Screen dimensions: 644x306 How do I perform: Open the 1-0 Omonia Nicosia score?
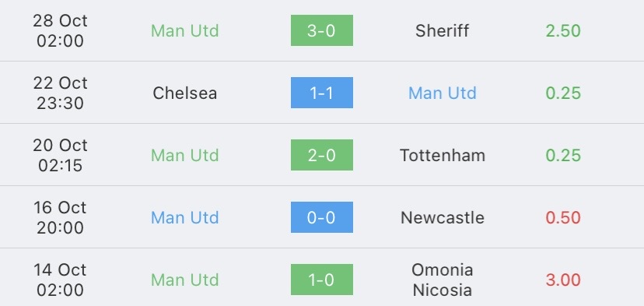[321, 280]
